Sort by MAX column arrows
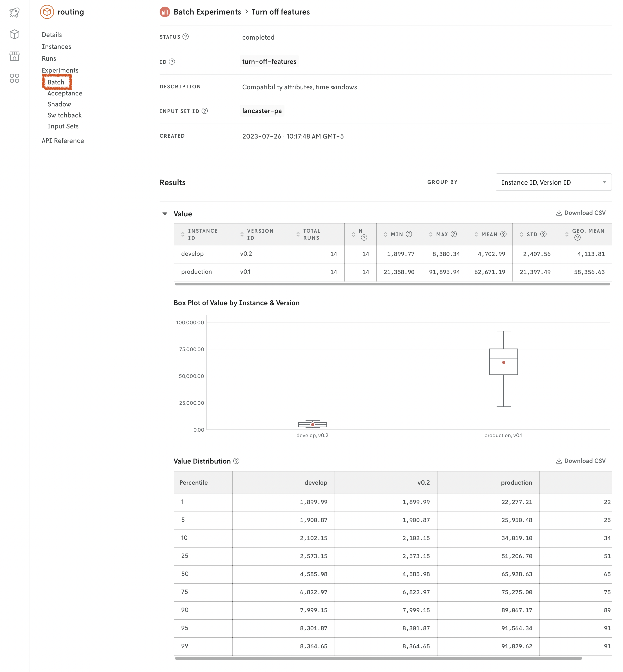Screen dimensions: 623x672 [431, 234]
